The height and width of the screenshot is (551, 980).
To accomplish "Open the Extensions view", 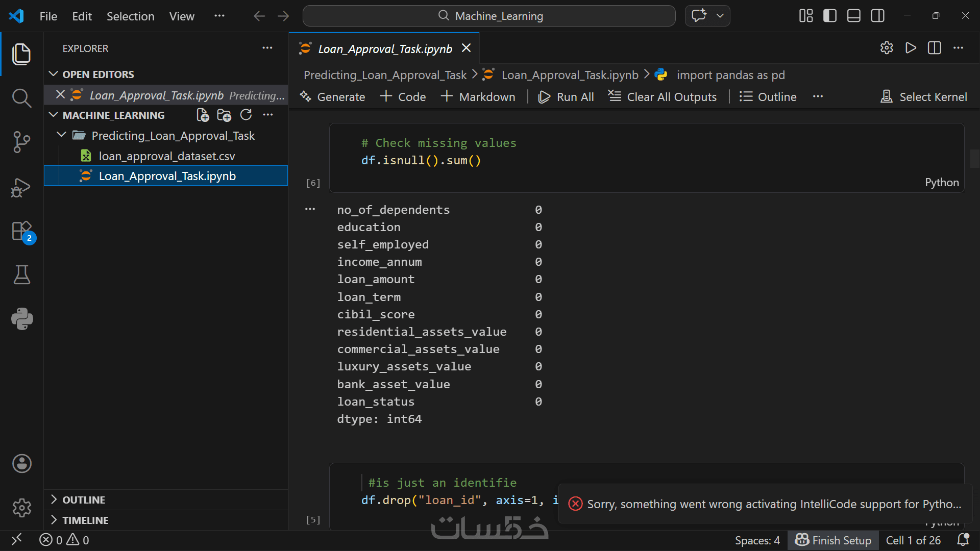I will (21, 231).
